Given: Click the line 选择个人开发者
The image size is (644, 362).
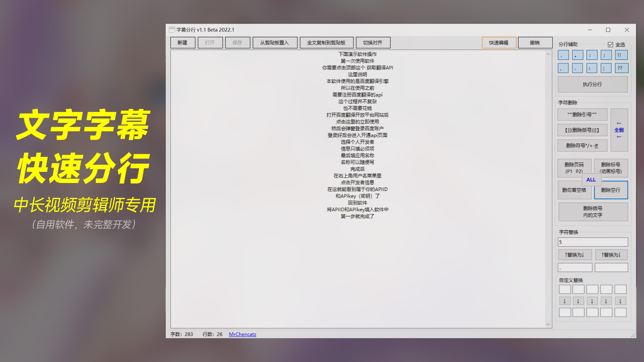Looking at the screenshot, I should pos(358,142).
